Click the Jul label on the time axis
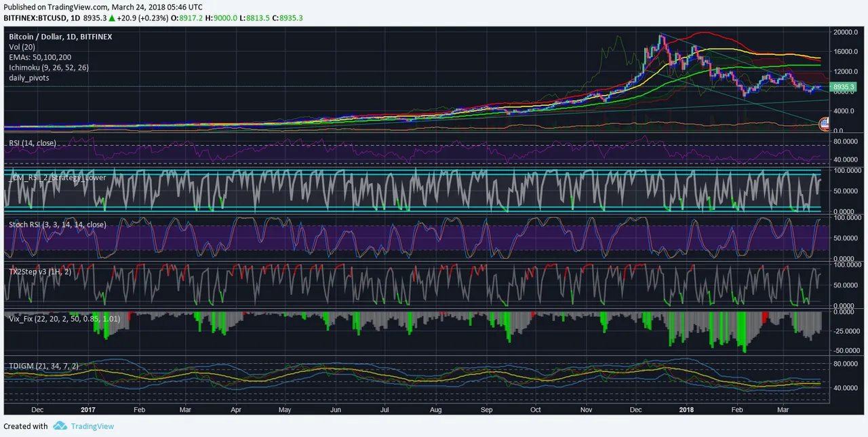868x437 pixels. (384, 410)
